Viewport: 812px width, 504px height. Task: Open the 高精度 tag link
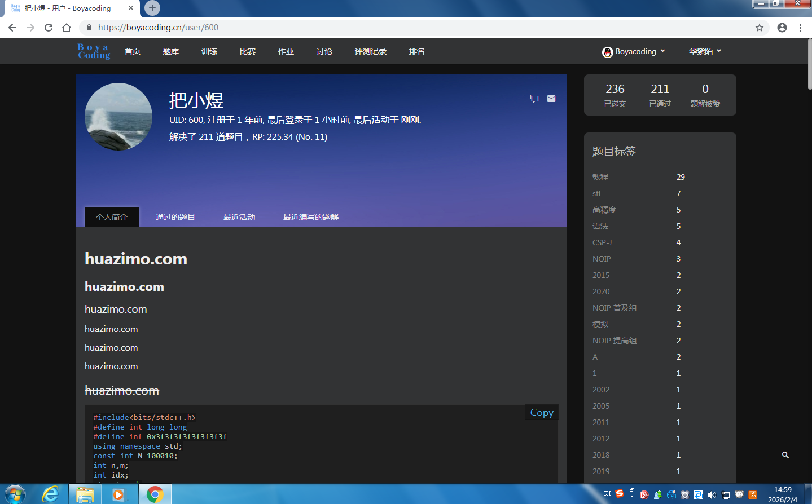[604, 210]
